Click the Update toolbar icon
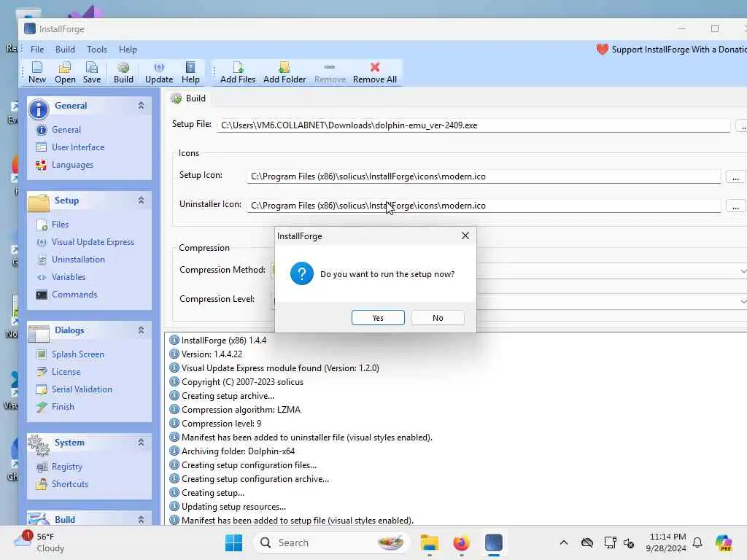This screenshot has height=560, width=747. click(x=159, y=72)
